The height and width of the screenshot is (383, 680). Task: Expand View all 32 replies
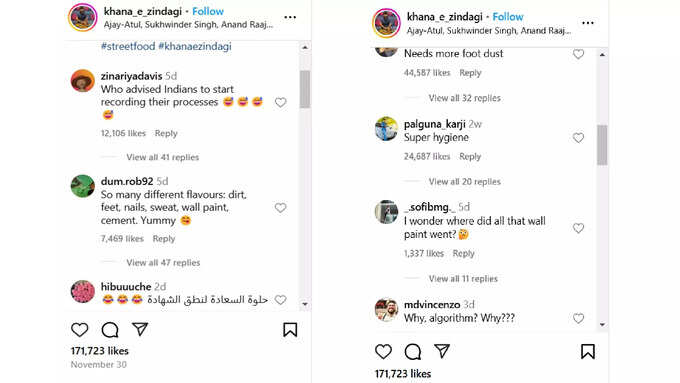(464, 98)
